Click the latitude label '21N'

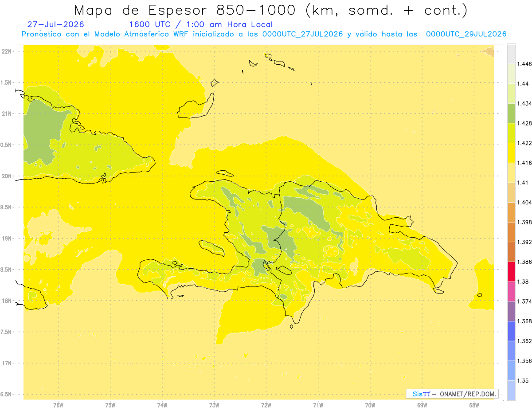click(x=7, y=114)
